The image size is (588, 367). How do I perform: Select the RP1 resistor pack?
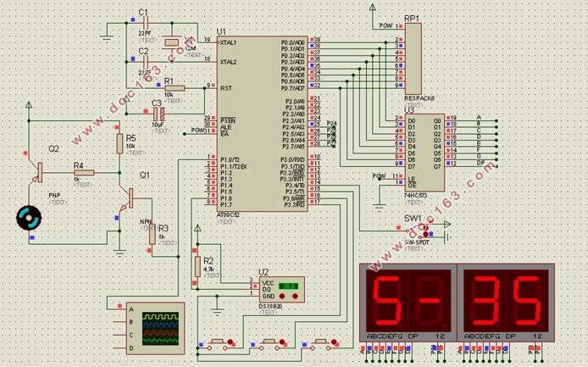[413, 58]
